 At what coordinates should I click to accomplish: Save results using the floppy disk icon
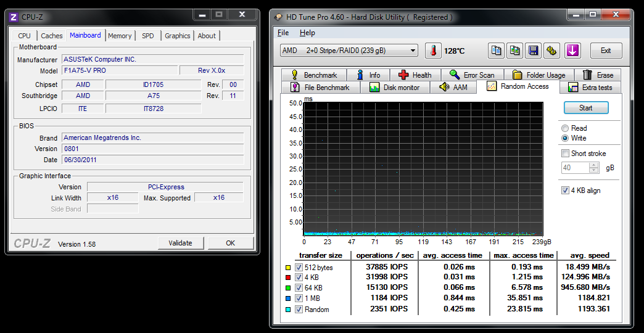(x=533, y=51)
